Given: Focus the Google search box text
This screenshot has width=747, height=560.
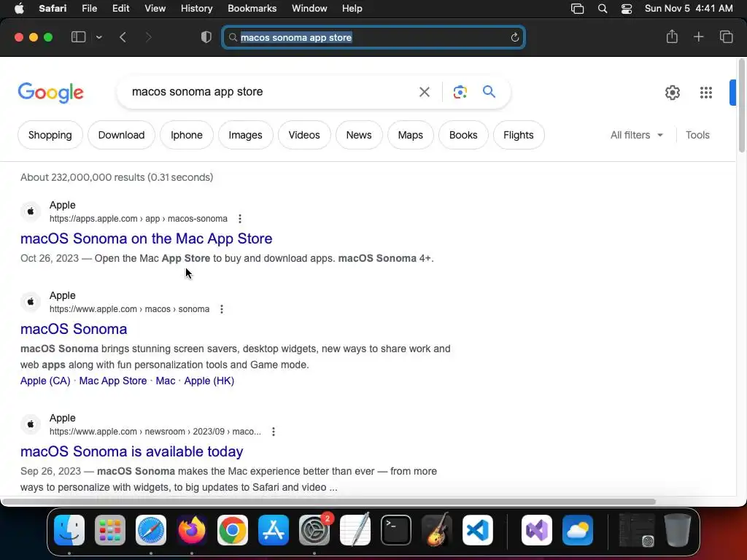Looking at the screenshot, I should point(197,91).
